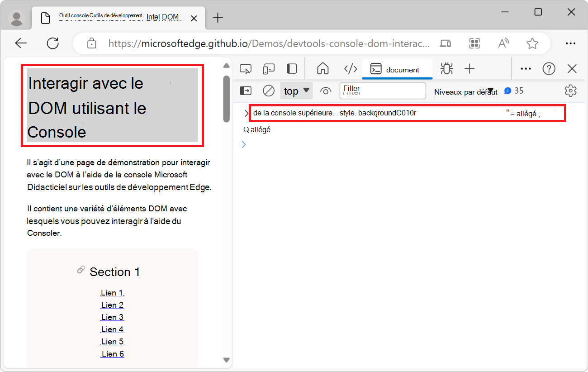Open the Activity Bar layout icon
The height and width of the screenshot is (372, 588).
coord(291,68)
